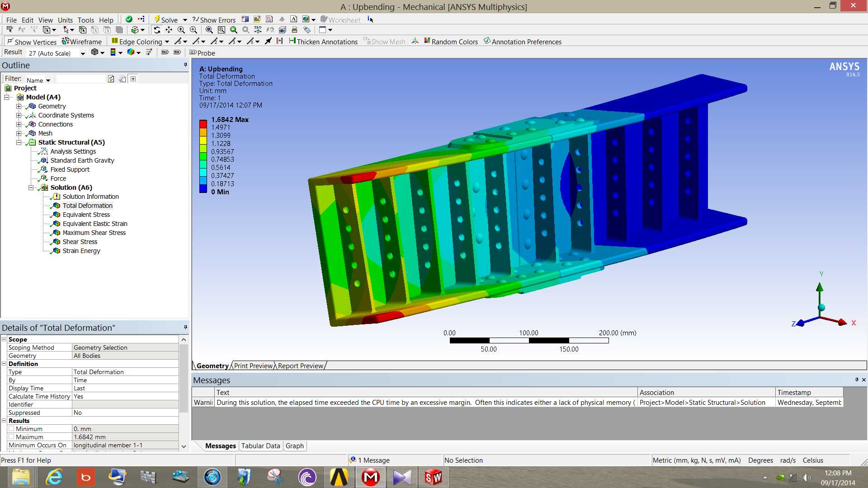Close the Messages panel
Viewport: 868px width, 488px height.
(x=864, y=380)
